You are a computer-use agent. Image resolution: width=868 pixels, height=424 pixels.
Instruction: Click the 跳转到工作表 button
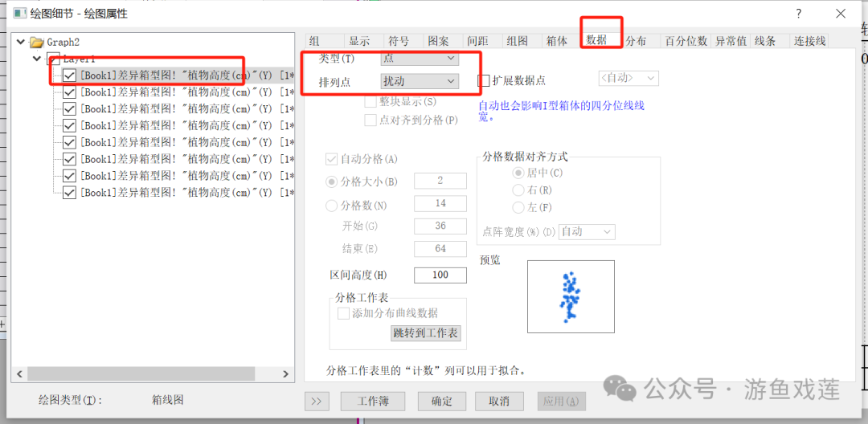pos(426,333)
